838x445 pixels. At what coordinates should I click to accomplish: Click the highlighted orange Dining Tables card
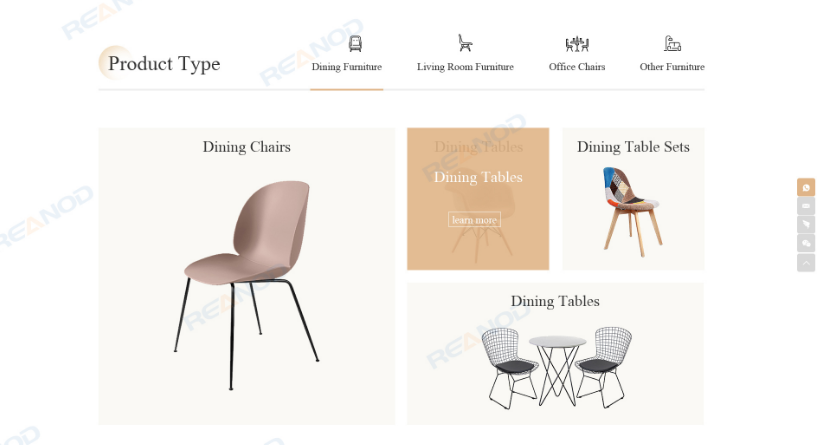pos(478,199)
